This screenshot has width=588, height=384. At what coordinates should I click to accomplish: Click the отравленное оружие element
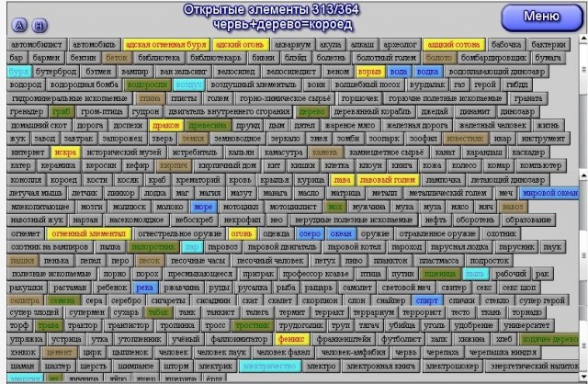point(437,233)
